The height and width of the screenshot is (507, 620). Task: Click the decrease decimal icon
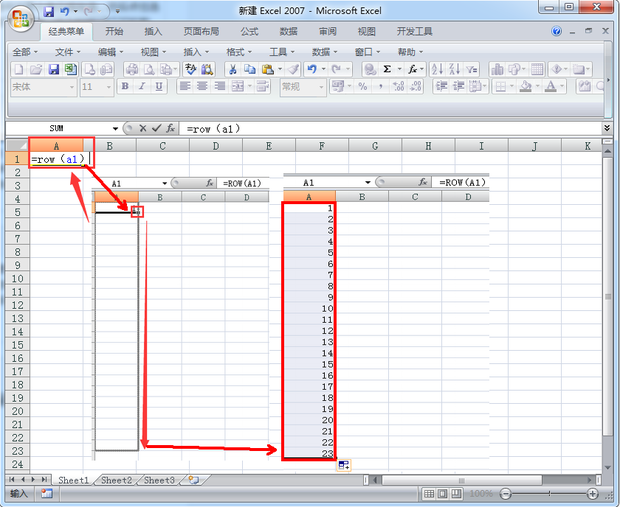click(x=415, y=86)
